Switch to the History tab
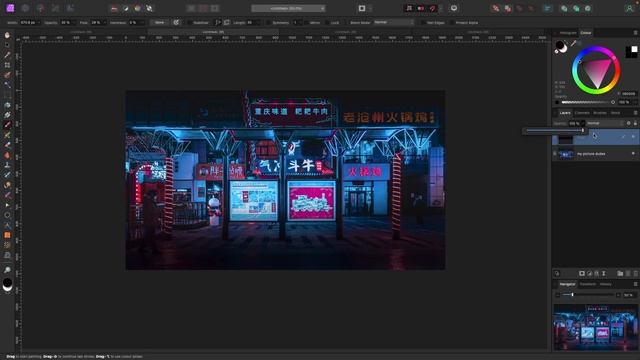Screen dimensions: 640x360 [x=606, y=284]
